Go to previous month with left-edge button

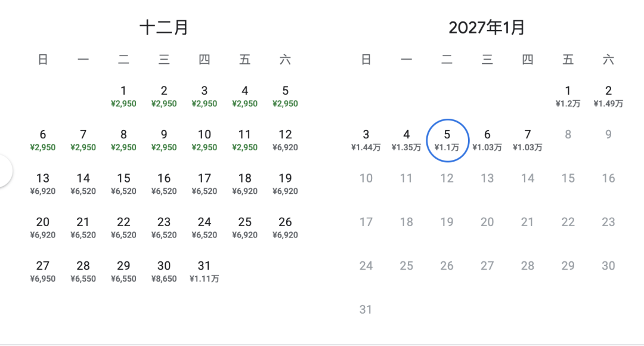(x=5, y=172)
